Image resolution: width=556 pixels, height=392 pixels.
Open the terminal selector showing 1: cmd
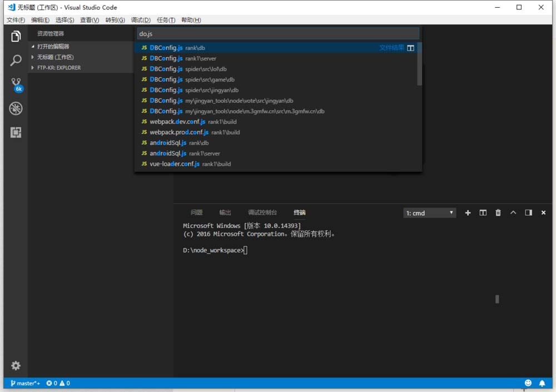tap(429, 212)
